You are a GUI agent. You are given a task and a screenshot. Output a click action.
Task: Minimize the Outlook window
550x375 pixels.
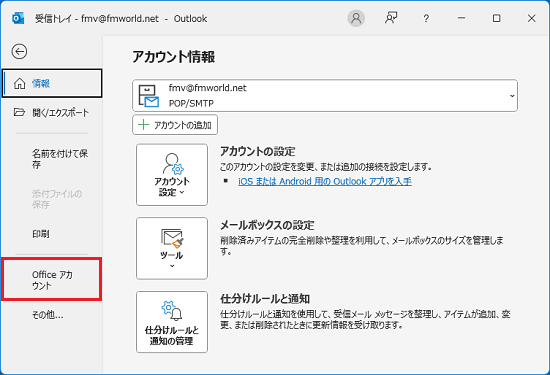461,18
